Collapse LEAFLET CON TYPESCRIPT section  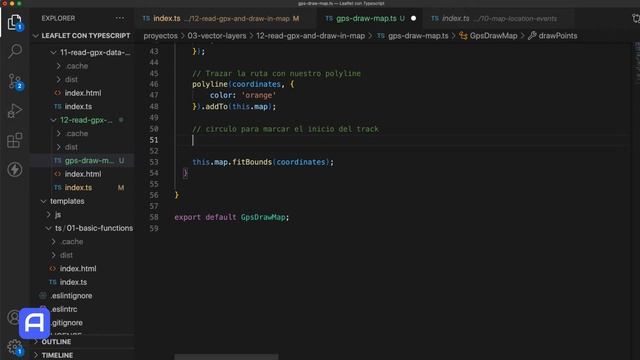click(x=82, y=36)
